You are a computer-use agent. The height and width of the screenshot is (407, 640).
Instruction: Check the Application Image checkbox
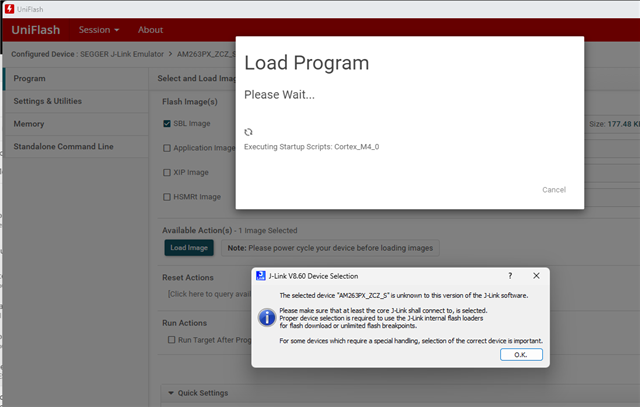pos(167,148)
